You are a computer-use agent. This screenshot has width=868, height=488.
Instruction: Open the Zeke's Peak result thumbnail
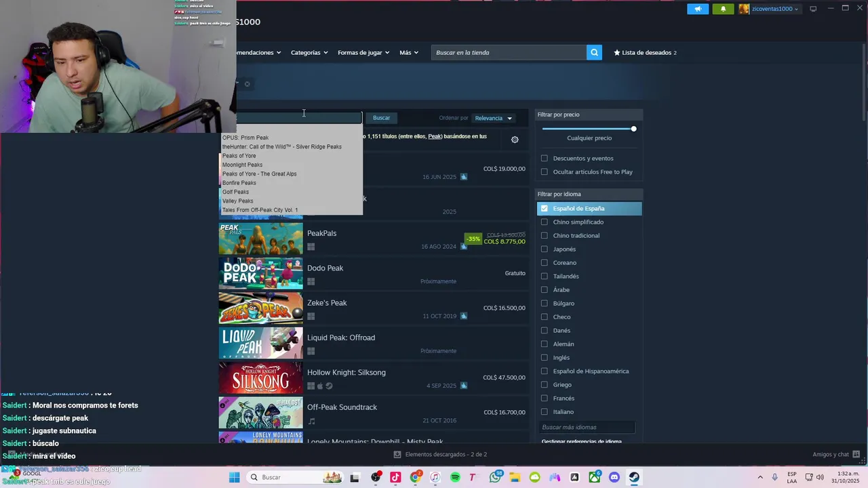[260, 308]
